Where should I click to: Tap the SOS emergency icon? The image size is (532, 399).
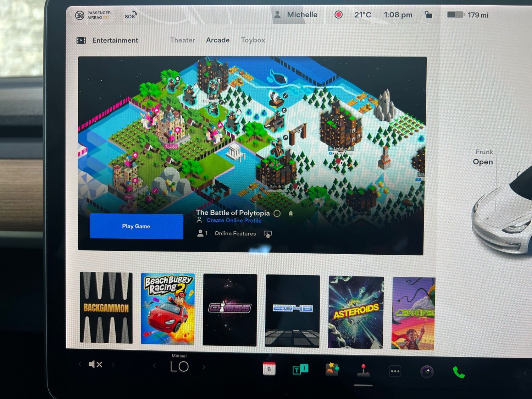(x=130, y=16)
